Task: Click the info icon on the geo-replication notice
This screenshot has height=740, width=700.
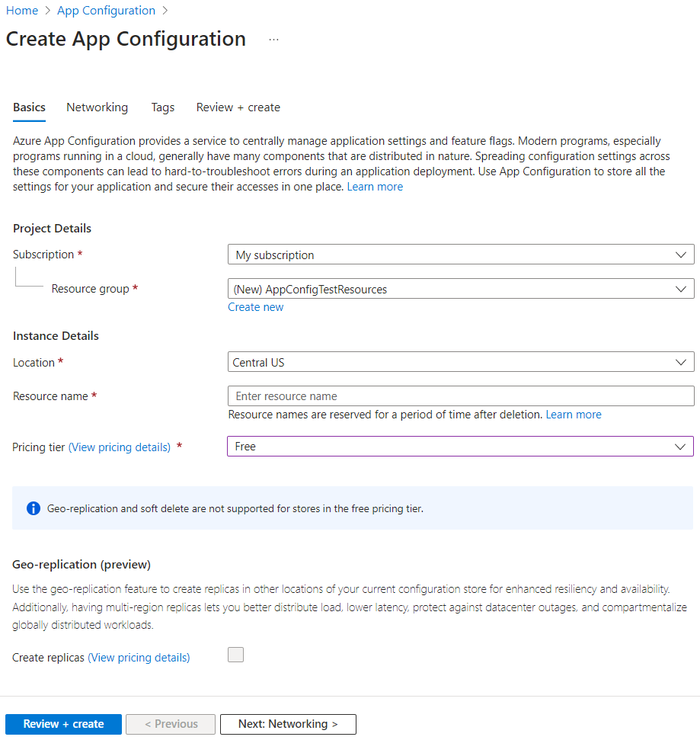Action: point(33,508)
